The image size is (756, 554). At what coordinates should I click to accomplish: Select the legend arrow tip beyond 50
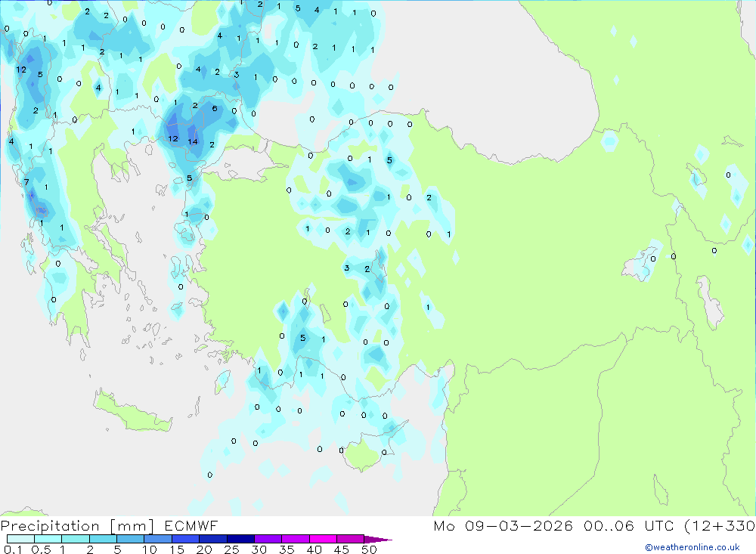coord(378,540)
